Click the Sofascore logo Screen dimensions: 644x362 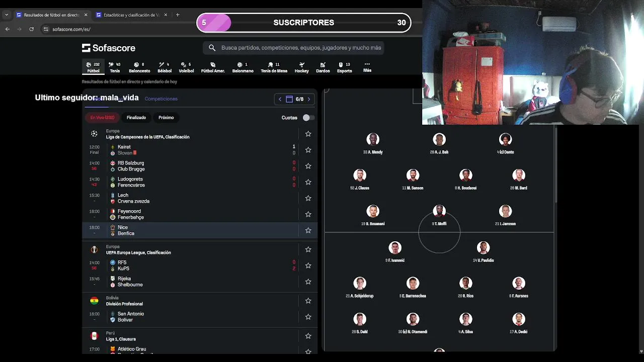[x=109, y=48]
